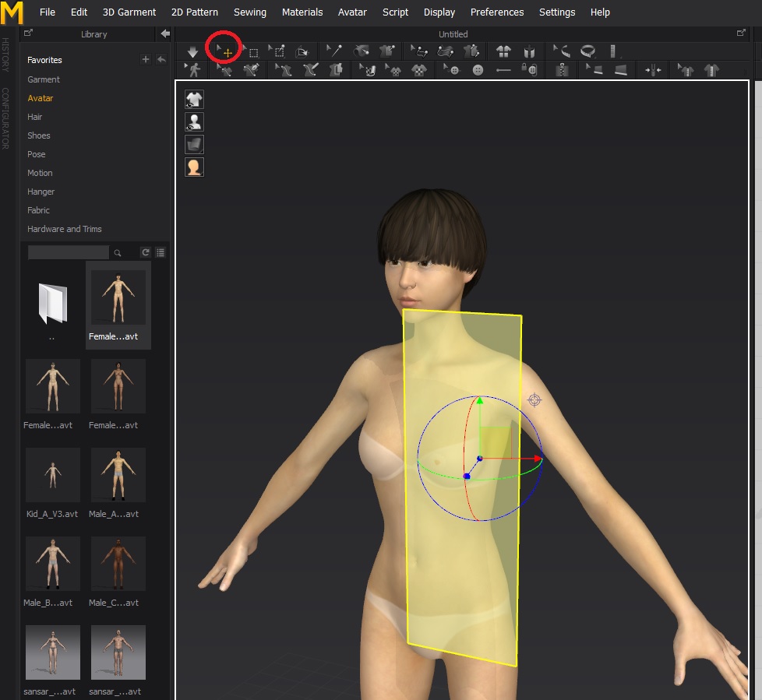Toggle garment display in the 3D viewport

[194, 99]
